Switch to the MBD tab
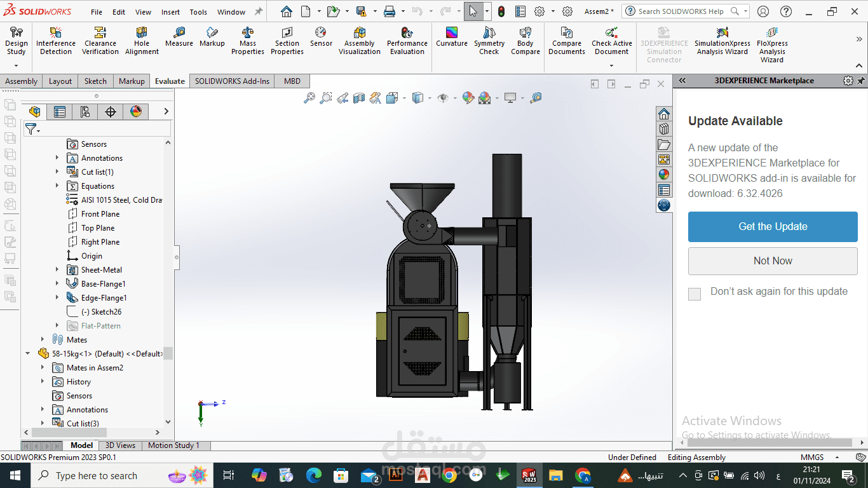The image size is (868, 488). (292, 81)
